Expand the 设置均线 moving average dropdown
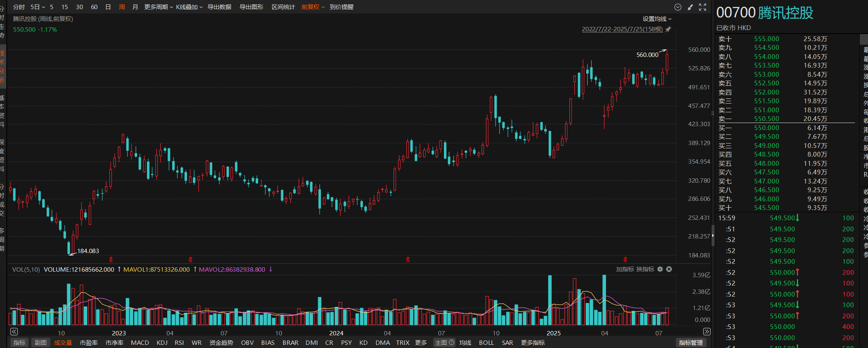 point(657,19)
